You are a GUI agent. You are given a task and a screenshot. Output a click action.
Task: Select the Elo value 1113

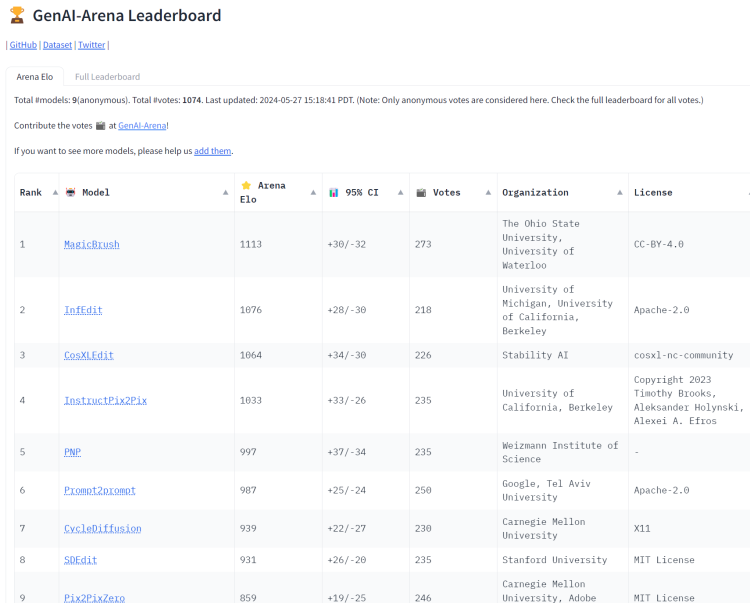click(251, 244)
